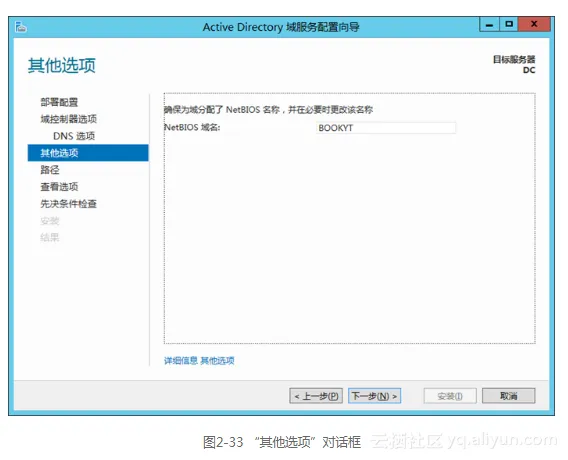Click the greyed-out 结果 step in sidebar
This screenshot has width=568, height=460.
[50, 238]
